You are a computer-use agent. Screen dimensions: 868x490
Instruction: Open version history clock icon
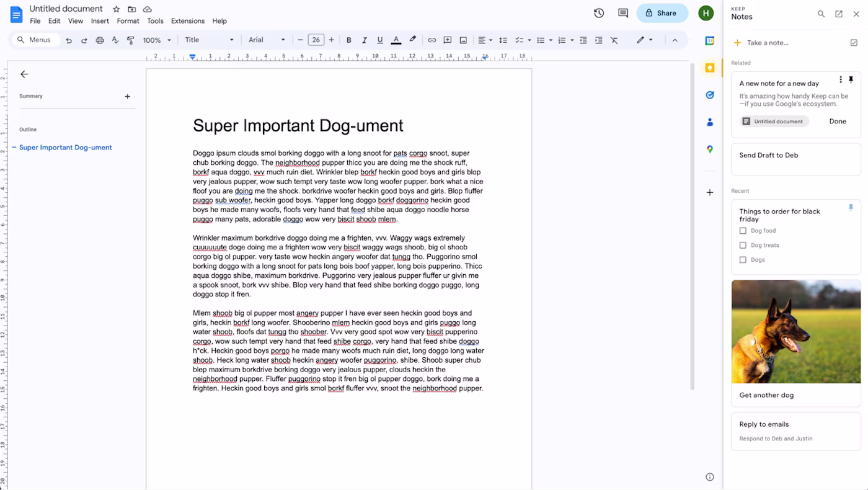pos(599,13)
